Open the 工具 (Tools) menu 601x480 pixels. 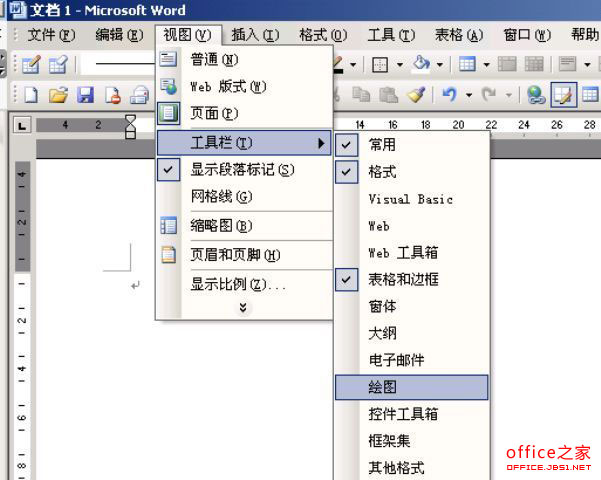[x=391, y=35]
